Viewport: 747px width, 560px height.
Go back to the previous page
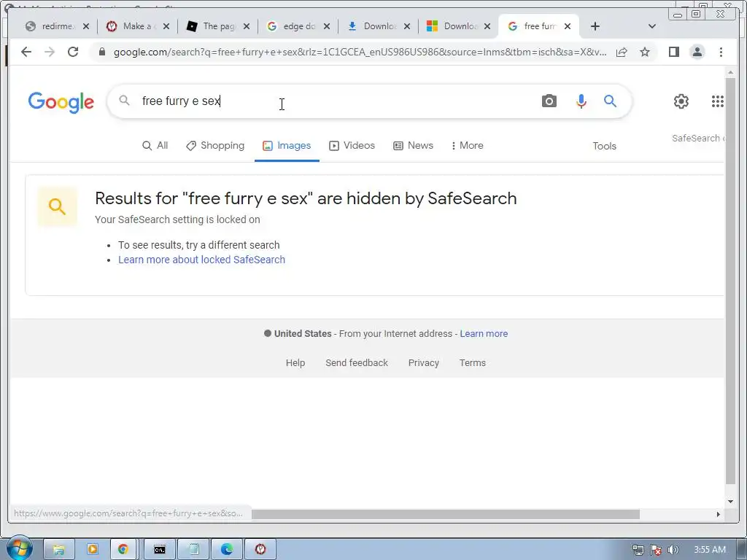26,52
